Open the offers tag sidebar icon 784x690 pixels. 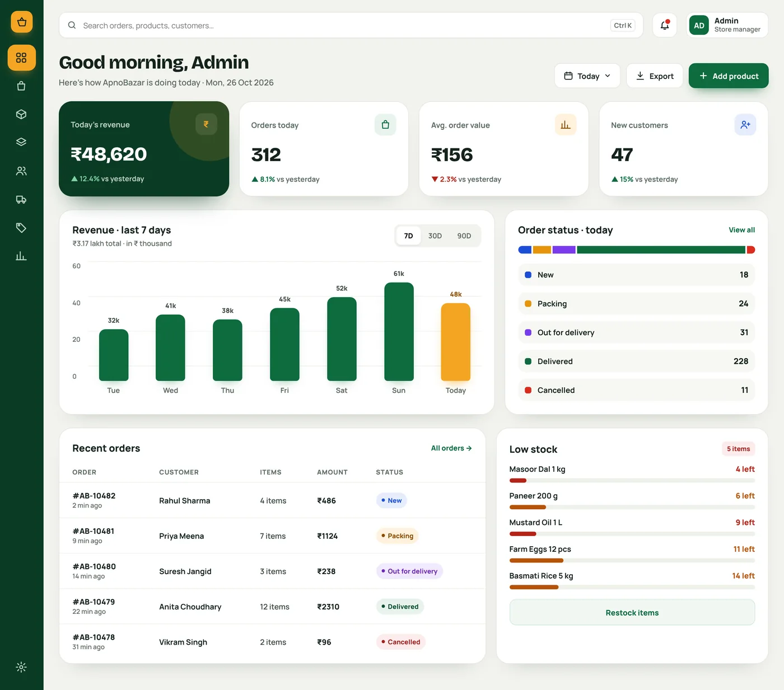21,228
